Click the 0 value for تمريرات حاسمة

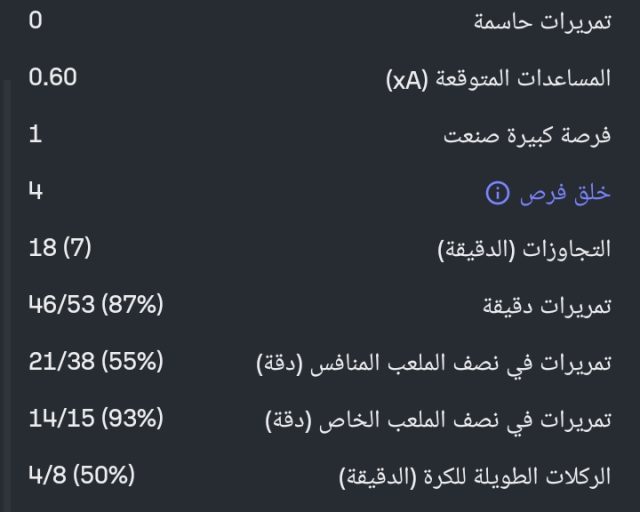[x=36, y=20]
